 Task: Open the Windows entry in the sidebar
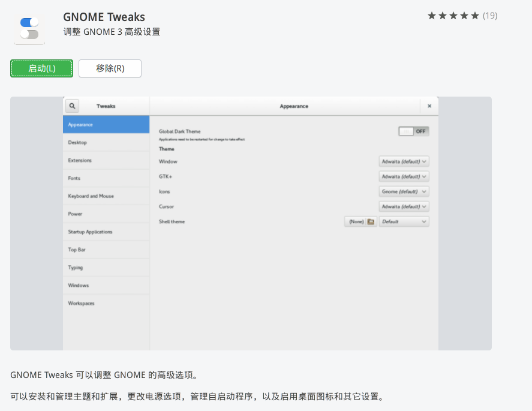point(106,286)
